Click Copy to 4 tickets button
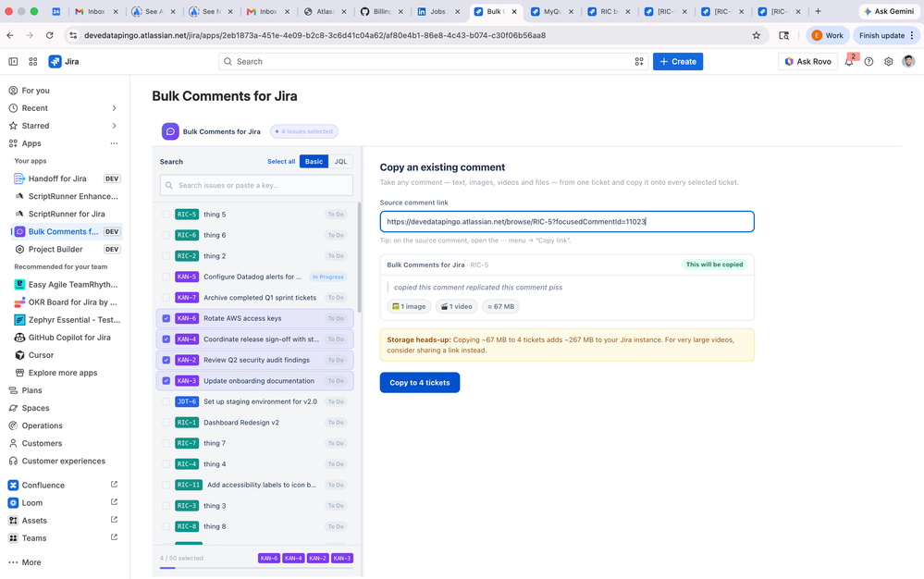 click(420, 382)
